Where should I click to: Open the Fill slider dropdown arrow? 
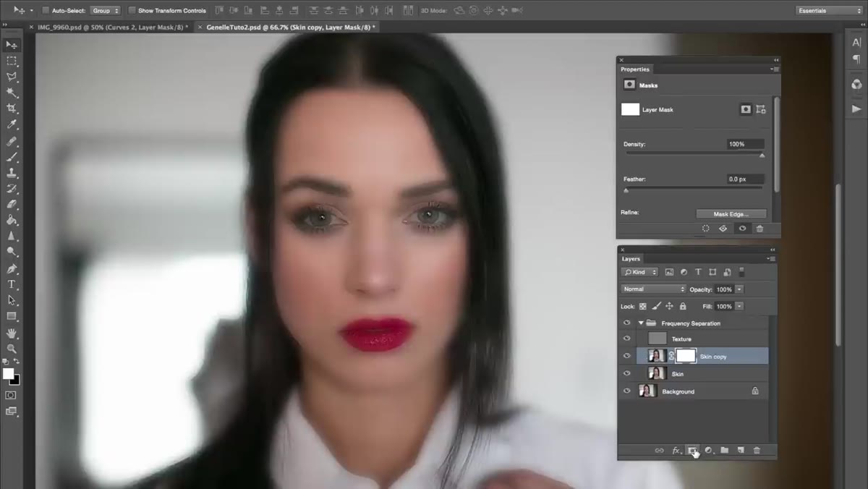tap(739, 306)
